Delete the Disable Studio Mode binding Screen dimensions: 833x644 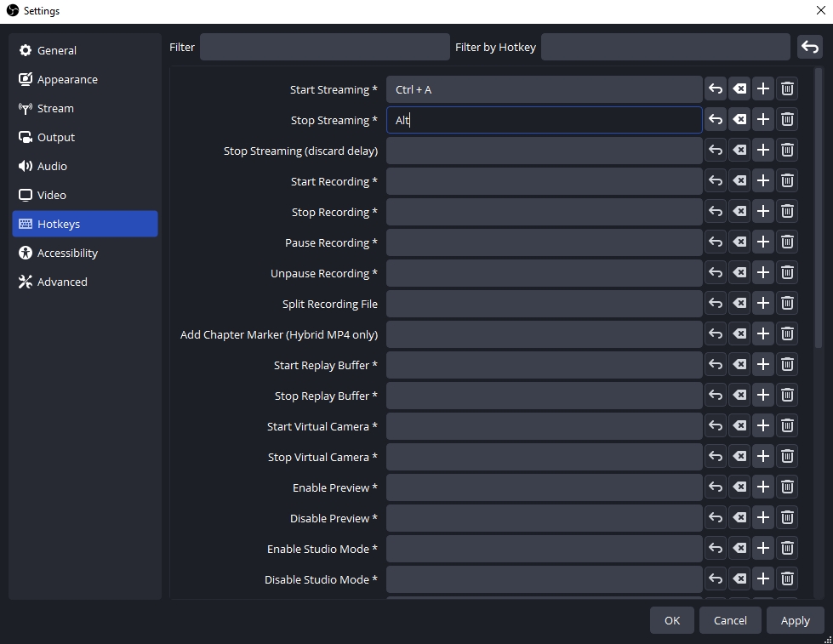pyautogui.click(x=787, y=579)
